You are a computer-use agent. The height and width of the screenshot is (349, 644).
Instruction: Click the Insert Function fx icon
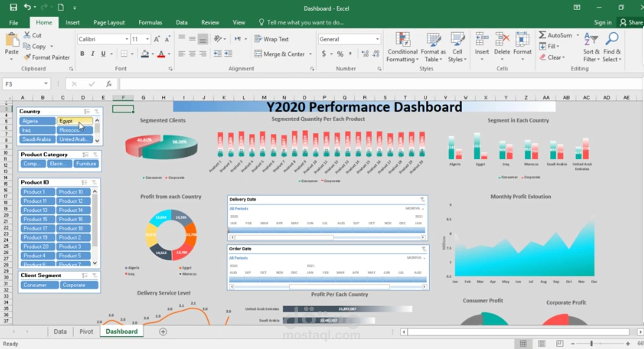click(x=109, y=84)
